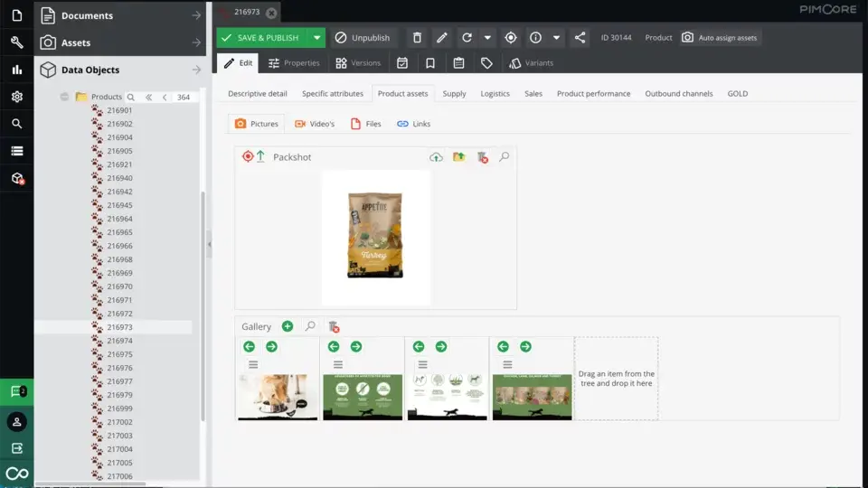The width and height of the screenshot is (868, 488).
Task: Click the trash delete icon in toolbar
Action: point(417,38)
